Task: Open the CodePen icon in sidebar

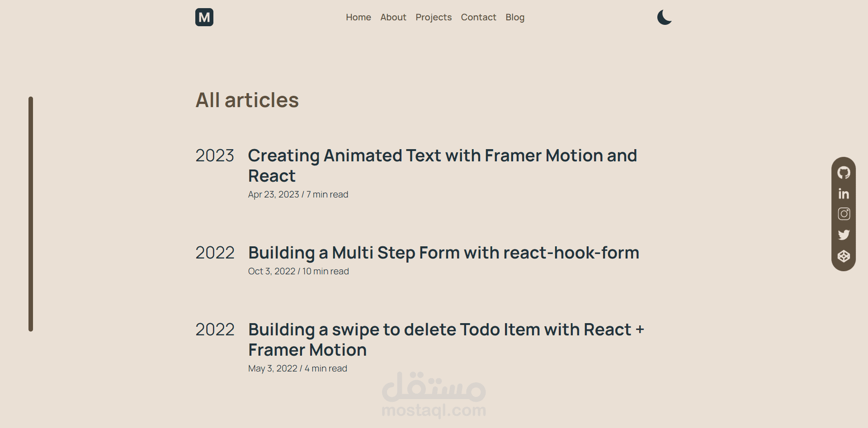Action: (x=844, y=256)
